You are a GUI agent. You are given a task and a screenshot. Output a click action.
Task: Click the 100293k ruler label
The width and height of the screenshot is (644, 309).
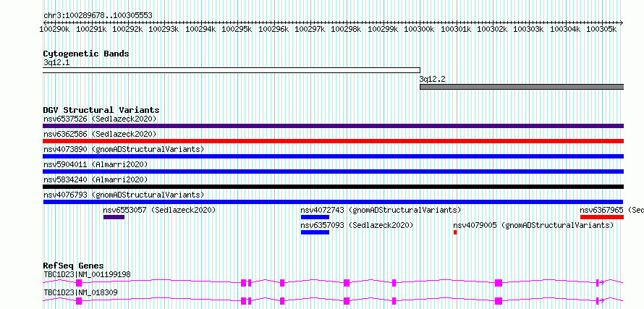coord(164,29)
